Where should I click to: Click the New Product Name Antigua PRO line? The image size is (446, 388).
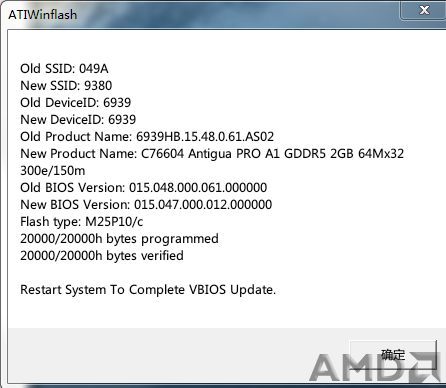pos(212,154)
